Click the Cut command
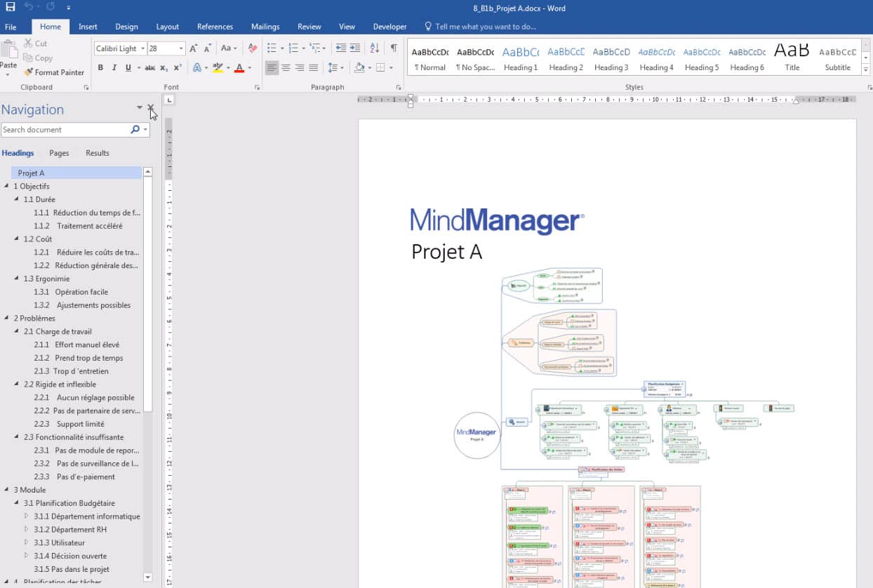873x588 pixels. click(x=35, y=44)
